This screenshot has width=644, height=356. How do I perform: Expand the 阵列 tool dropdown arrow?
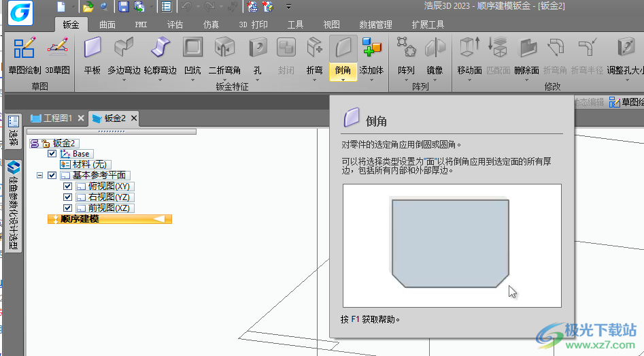tap(406, 80)
